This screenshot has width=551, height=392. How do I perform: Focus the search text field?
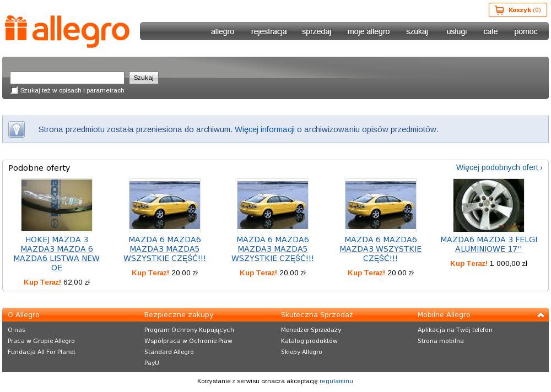[67, 78]
